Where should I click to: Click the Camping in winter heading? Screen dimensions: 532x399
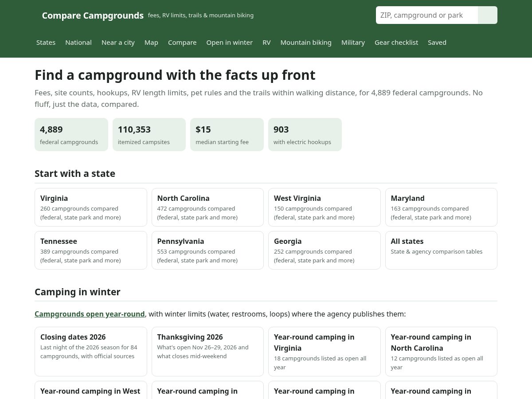point(78,292)
